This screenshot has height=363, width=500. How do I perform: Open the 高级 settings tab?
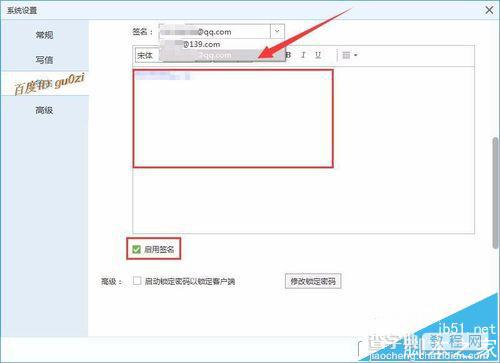point(44,110)
